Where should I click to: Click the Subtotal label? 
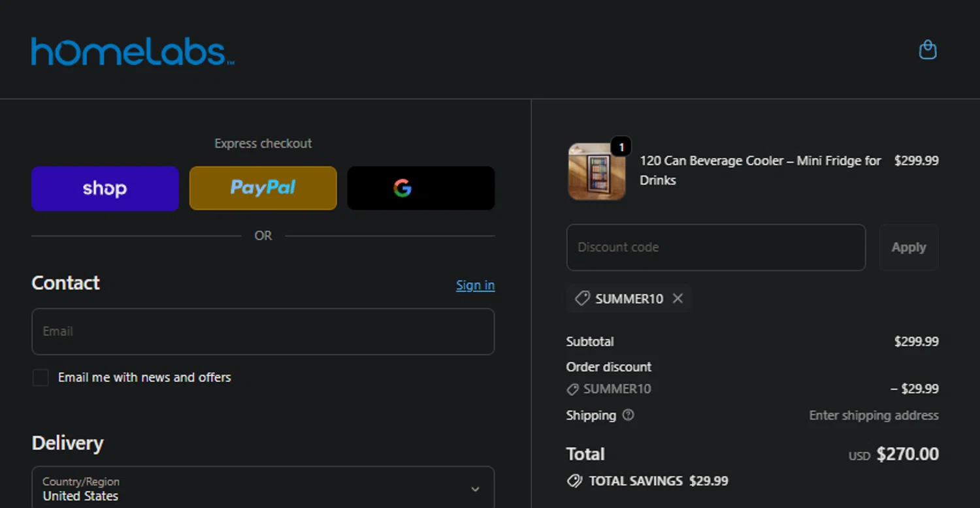click(590, 341)
